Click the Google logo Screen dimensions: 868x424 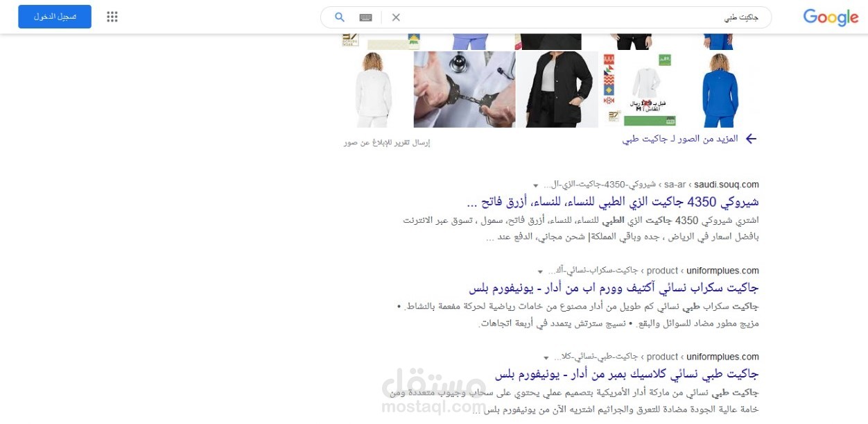click(x=831, y=17)
